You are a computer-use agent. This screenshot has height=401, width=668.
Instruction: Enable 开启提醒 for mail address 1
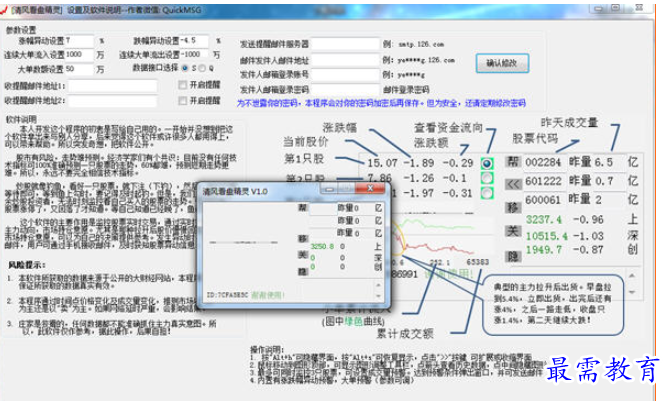coord(183,85)
